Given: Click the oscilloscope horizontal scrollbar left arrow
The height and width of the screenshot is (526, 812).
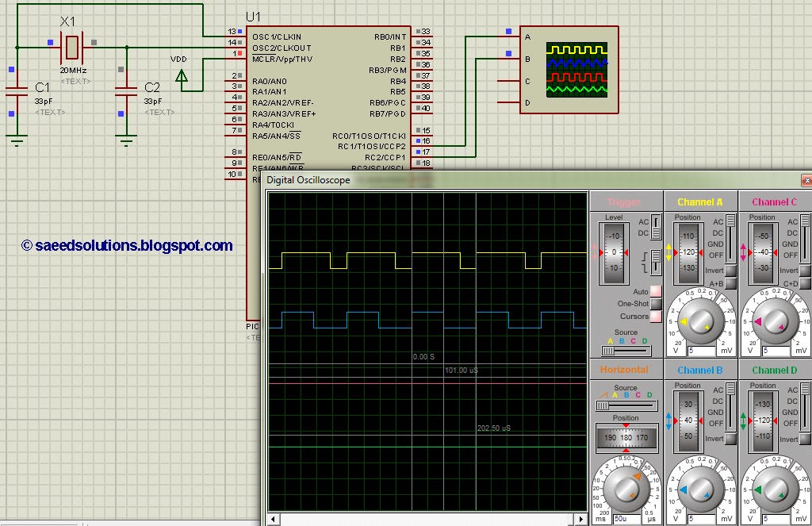Looking at the screenshot, I should (273, 518).
